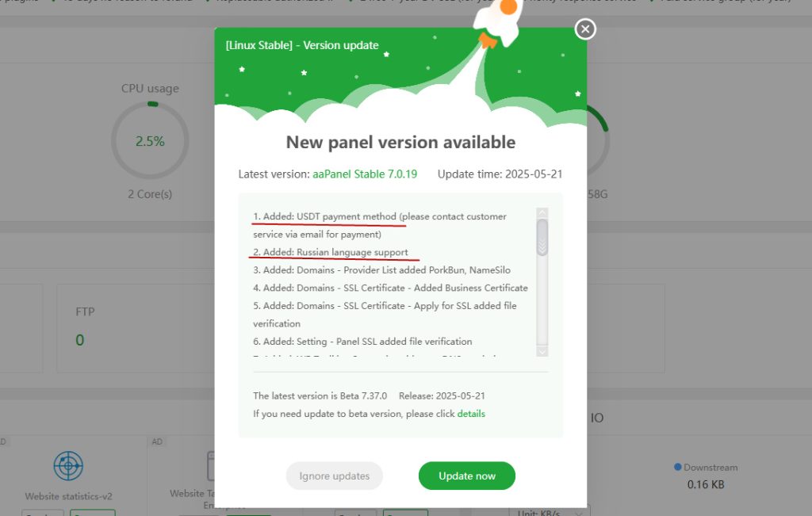812x516 pixels.
Task: Click the partially hidden green gauge
Action: (x=598, y=139)
